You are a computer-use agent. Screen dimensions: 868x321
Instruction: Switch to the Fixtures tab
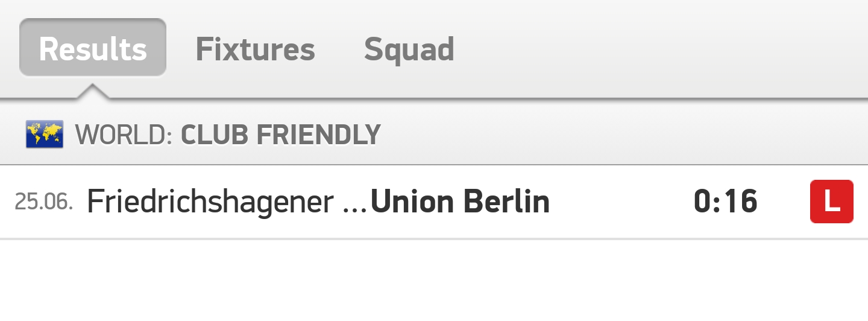(255, 49)
